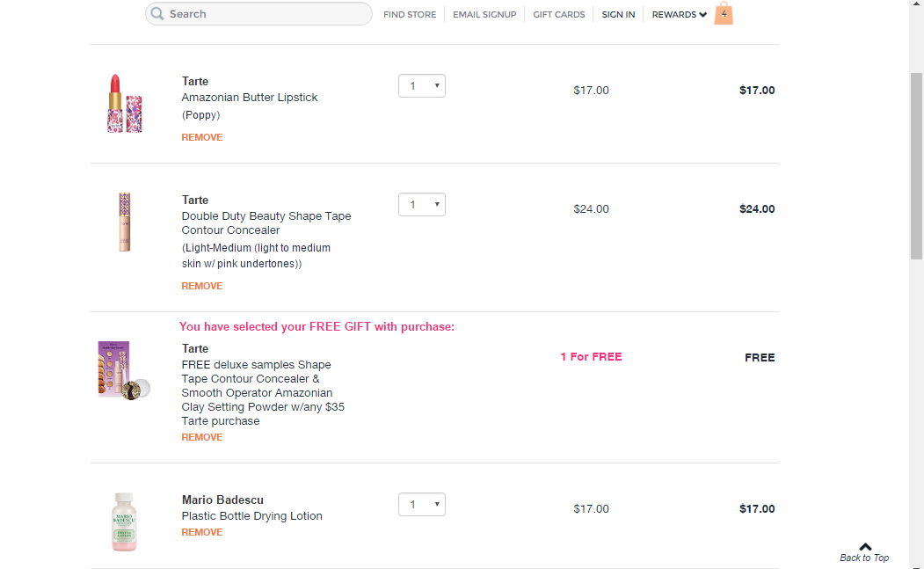Click the Light-Medium shade description text

coord(257,256)
